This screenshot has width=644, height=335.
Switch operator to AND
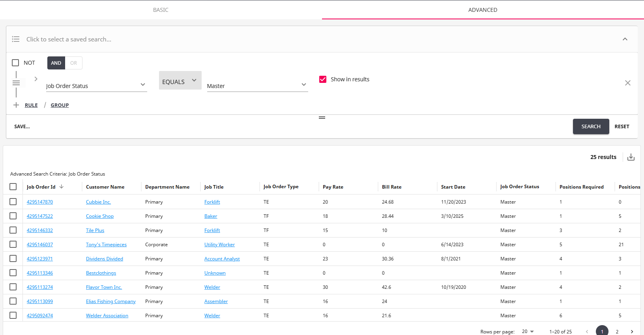pyautogui.click(x=56, y=63)
